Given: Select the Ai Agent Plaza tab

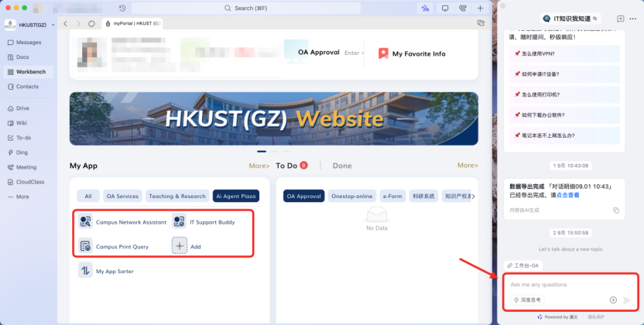Looking at the screenshot, I should (x=236, y=196).
